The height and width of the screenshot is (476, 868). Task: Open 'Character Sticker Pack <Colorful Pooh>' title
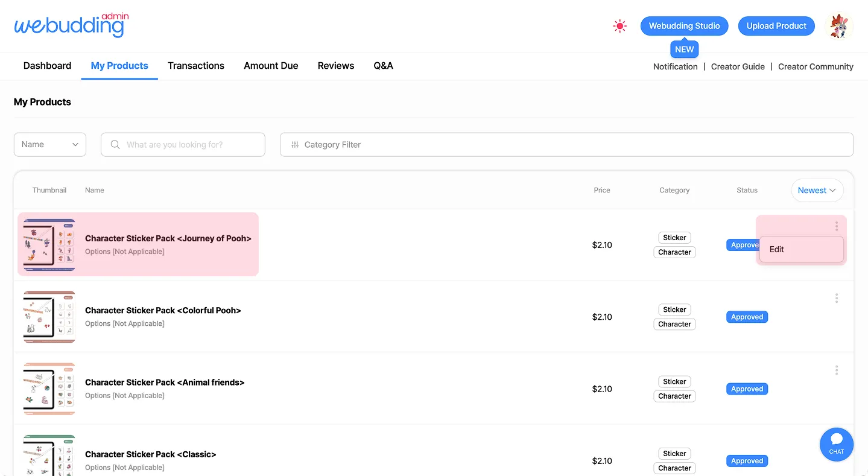point(163,310)
